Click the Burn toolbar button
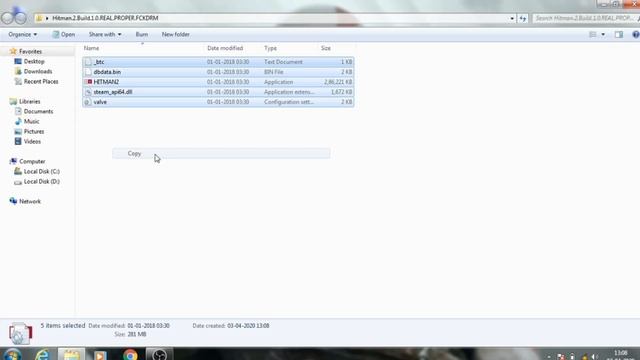The image size is (640, 360). (x=142, y=35)
